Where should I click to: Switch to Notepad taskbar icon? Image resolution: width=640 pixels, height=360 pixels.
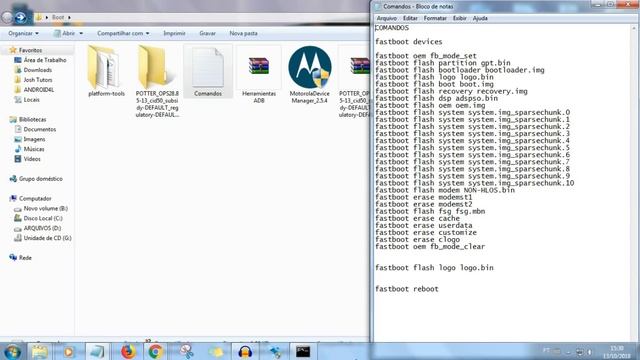[97, 352]
